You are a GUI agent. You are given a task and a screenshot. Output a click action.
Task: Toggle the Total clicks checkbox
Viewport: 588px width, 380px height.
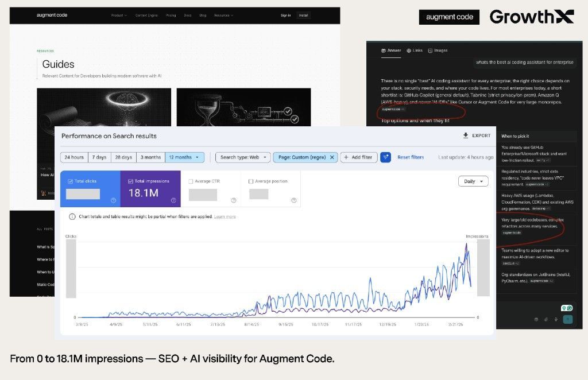pos(70,181)
